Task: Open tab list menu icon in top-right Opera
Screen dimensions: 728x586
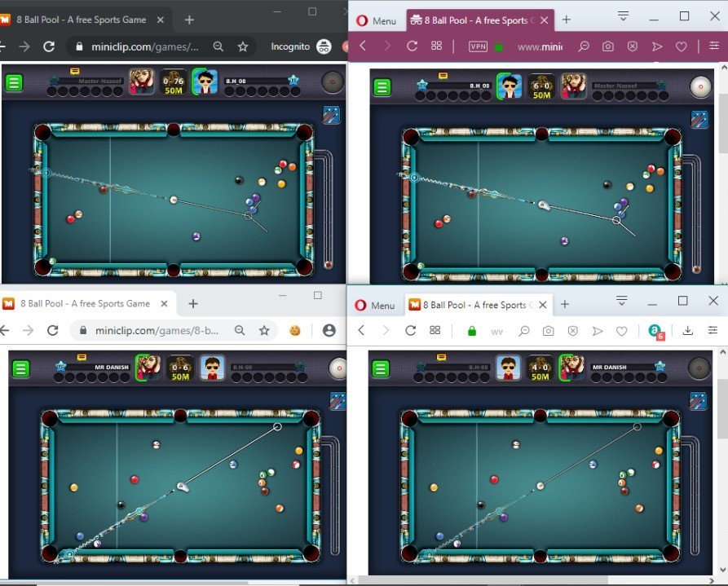Action: (623, 15)
